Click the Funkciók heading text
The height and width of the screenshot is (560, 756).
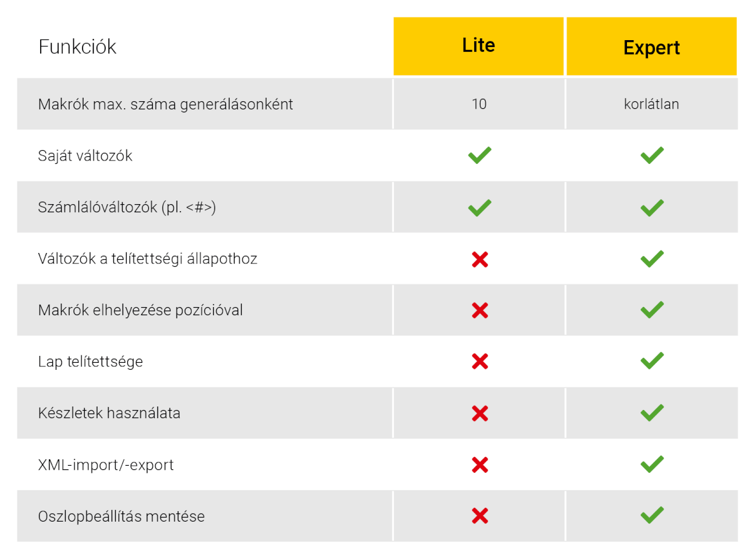click(x=77, y=47)
